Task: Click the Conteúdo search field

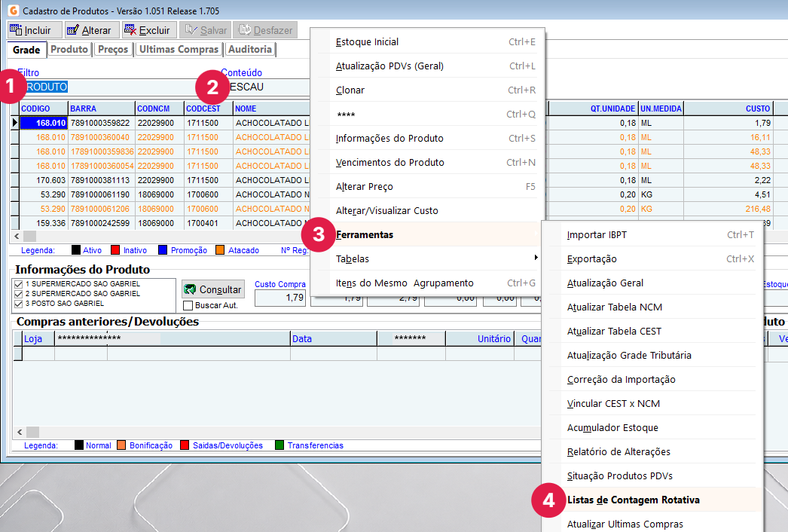Action: tap(265, 87)
